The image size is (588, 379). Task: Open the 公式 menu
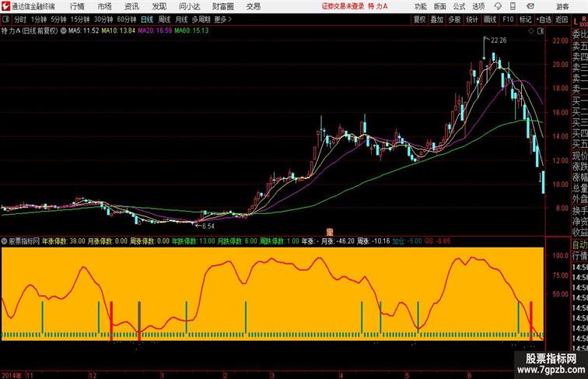(459, 6)
